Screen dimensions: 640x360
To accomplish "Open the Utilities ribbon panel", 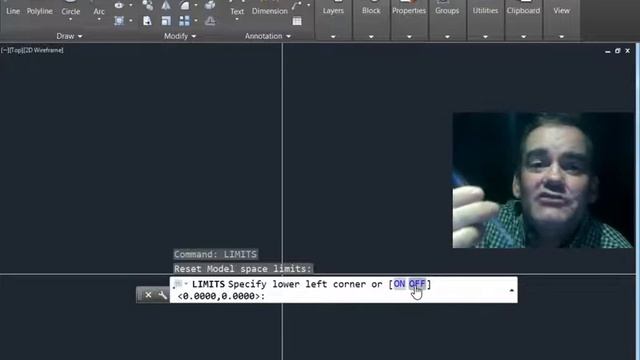I will tap(485, 20).
